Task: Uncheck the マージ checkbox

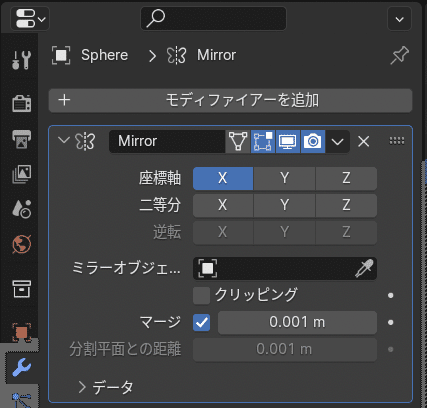Action: 201,322
